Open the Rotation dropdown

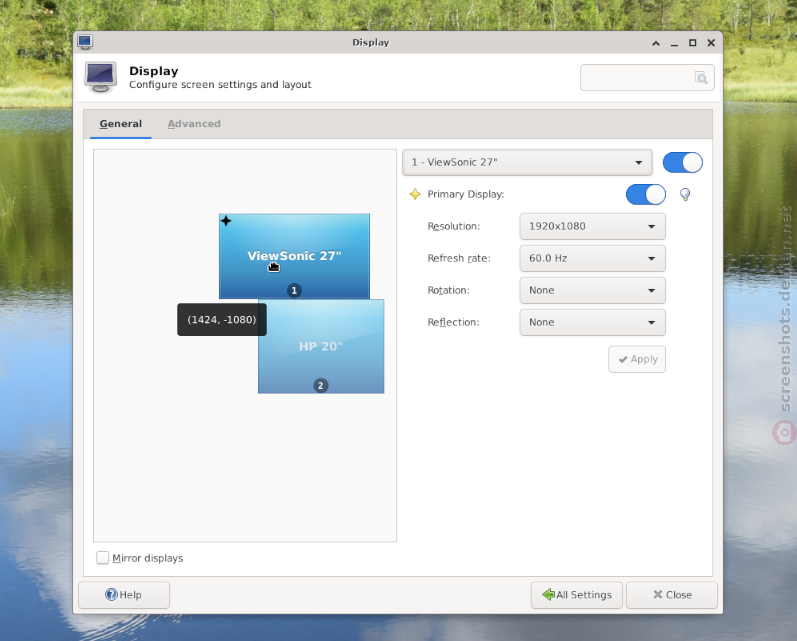592,290
